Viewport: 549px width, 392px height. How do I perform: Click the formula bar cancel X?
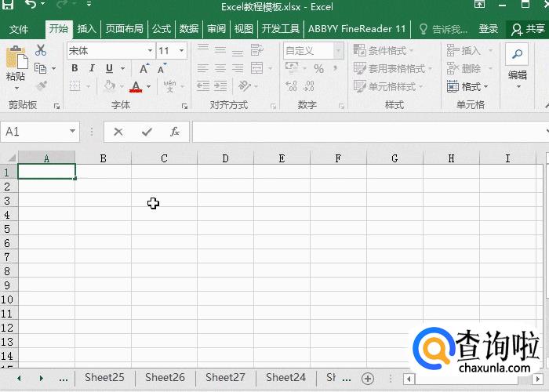pos(118,132)
